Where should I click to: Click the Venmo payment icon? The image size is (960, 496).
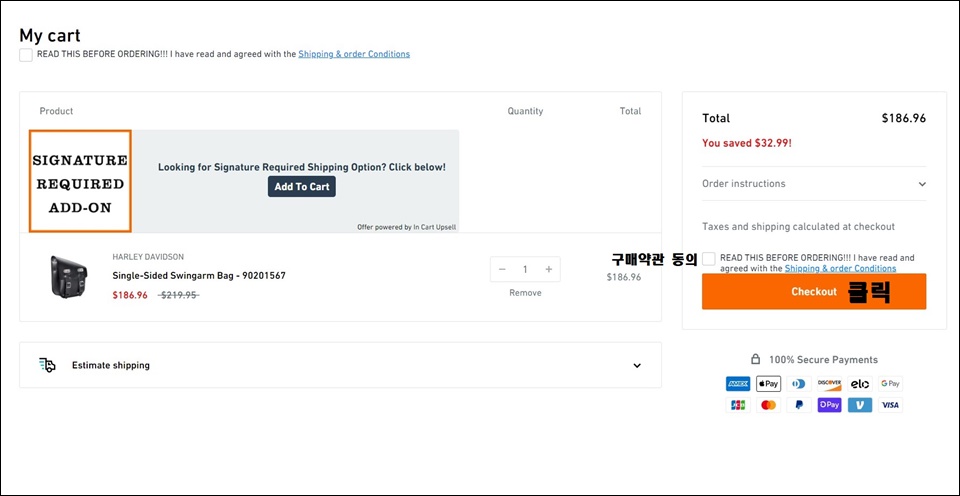coord(860,405)
